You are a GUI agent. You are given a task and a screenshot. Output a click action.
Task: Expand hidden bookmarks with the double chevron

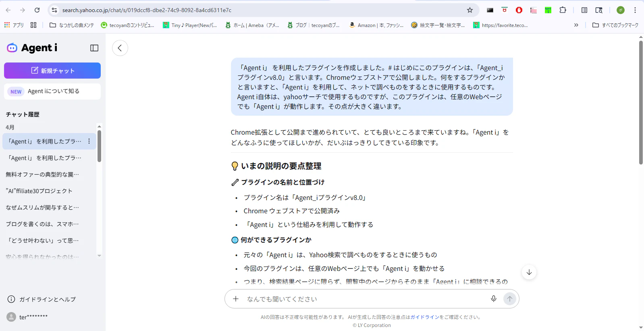coord(576,25)
